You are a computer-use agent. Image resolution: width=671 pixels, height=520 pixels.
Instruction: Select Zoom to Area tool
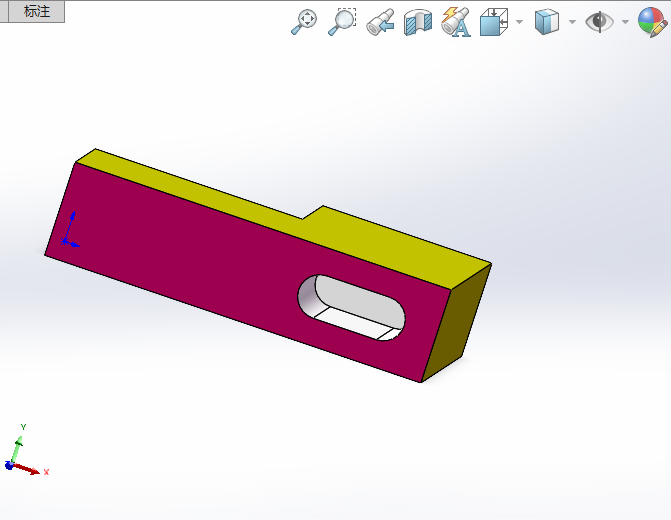[342, 22]
